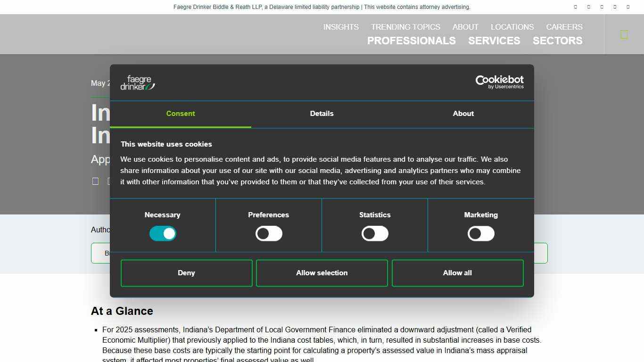
Task: Open the PROFESSIONALS navigation menu
Action: tap(411, 41)
